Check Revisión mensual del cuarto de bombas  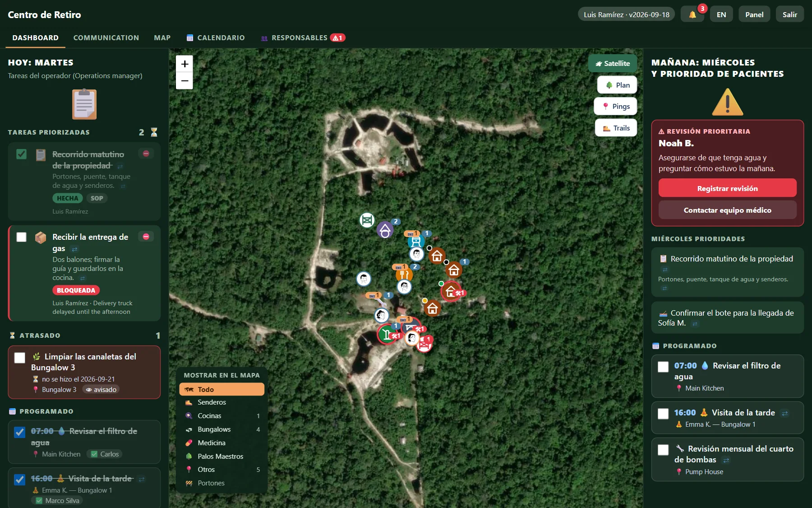[663, 450]
